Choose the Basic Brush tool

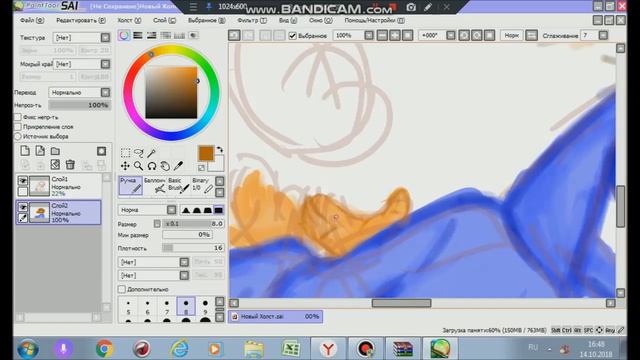coord(178,185)
